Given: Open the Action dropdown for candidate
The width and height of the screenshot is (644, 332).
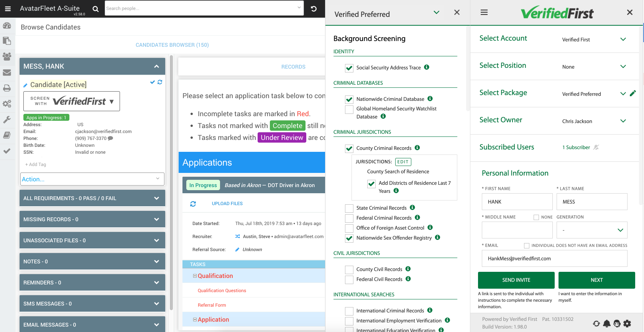Looking at the screenshot, I should pos(92,179).
